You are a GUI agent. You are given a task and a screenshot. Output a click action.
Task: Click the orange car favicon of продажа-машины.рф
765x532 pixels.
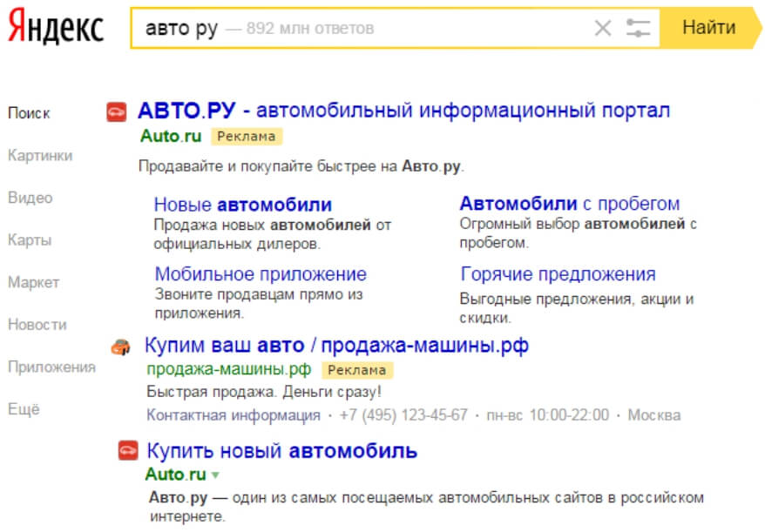pyautogui.click(x=120, y=347)
